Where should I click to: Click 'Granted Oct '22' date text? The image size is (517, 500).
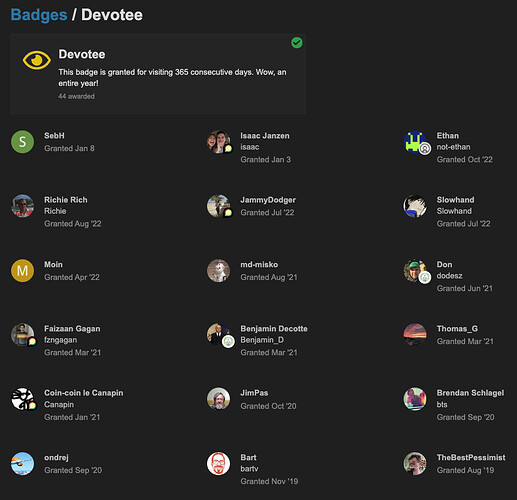tap(465, 160)
